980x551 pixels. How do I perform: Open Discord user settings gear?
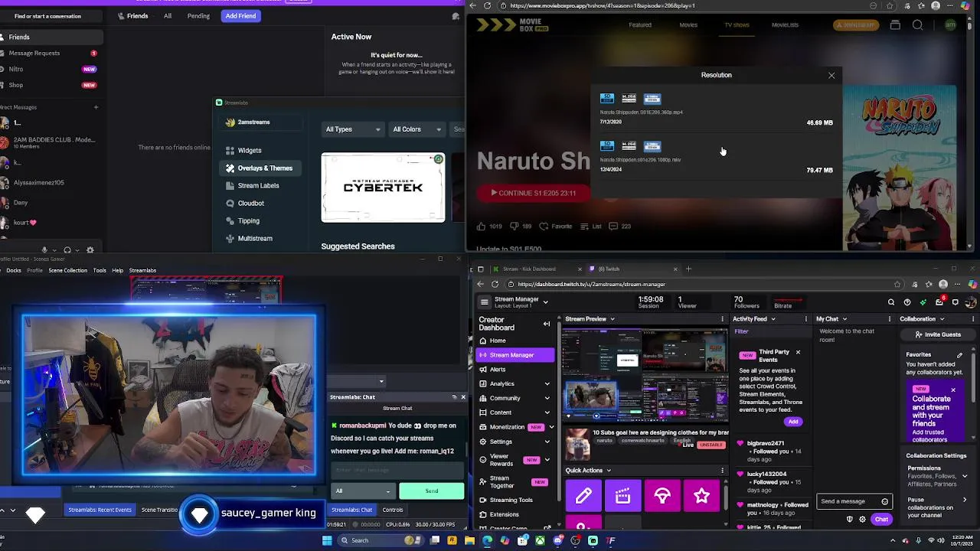[90, 250]
